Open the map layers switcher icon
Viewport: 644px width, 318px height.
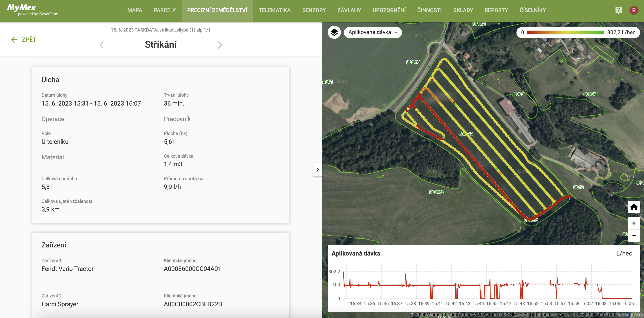[334, 32]
